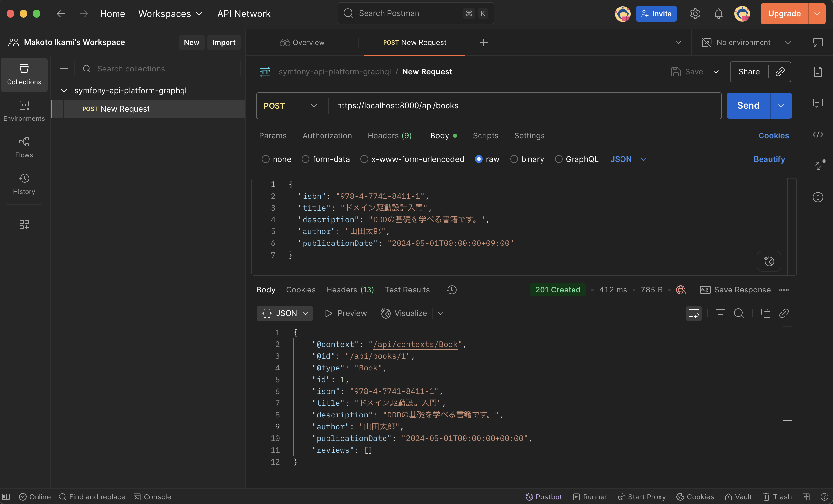The image size is (833, 504).
Task: Open the response history clock icon
Action: click(451, 290)
